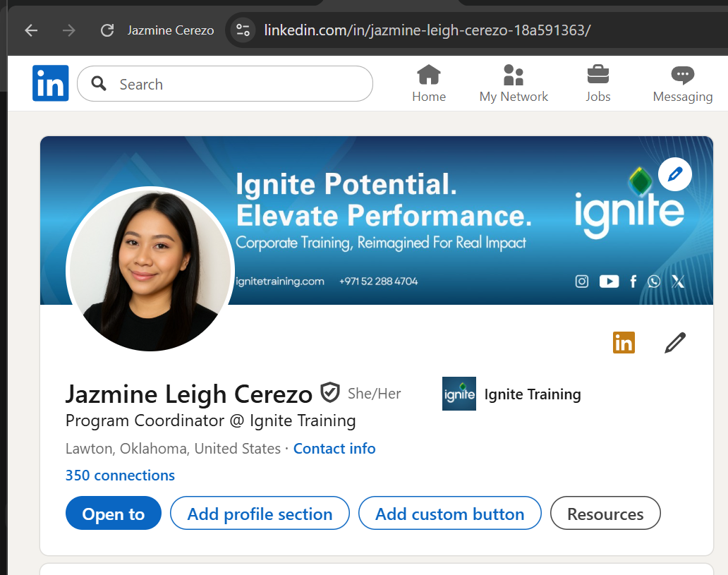
Task: Edit profile intro with the pencil icon
Action: coord(674,343)
